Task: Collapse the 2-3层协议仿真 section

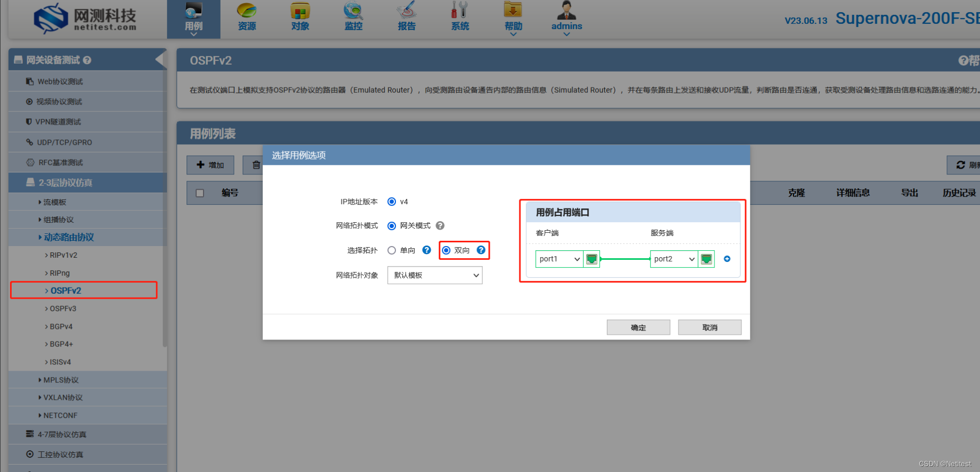Action: pyautogui.click(x=87, y=182)
